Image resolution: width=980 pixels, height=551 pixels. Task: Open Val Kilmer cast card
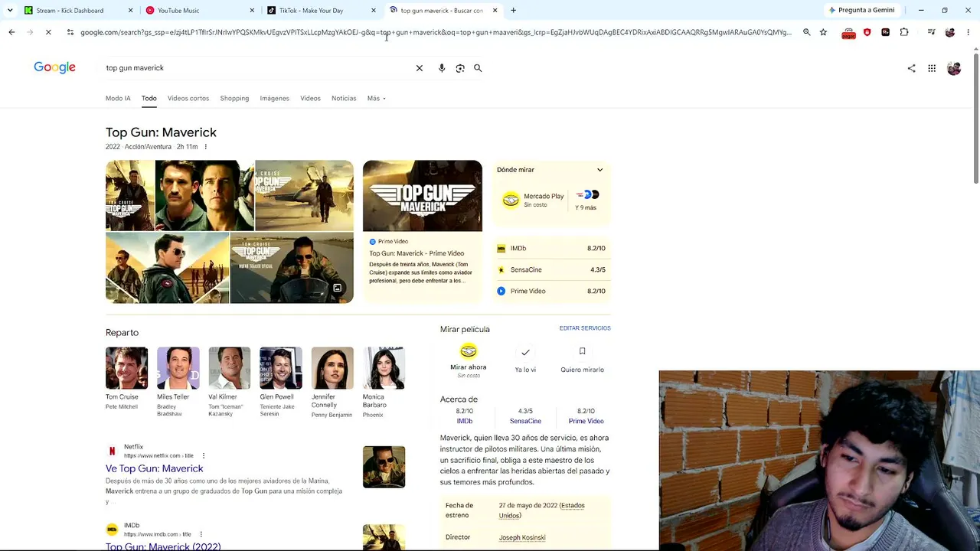[x=230, y=382]
